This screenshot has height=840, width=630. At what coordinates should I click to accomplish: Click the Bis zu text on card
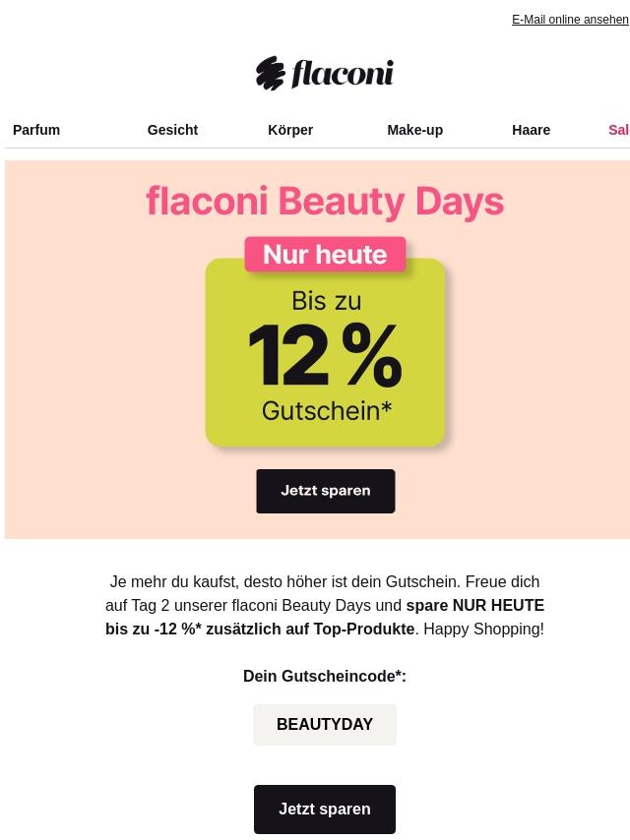pos(327,301)
